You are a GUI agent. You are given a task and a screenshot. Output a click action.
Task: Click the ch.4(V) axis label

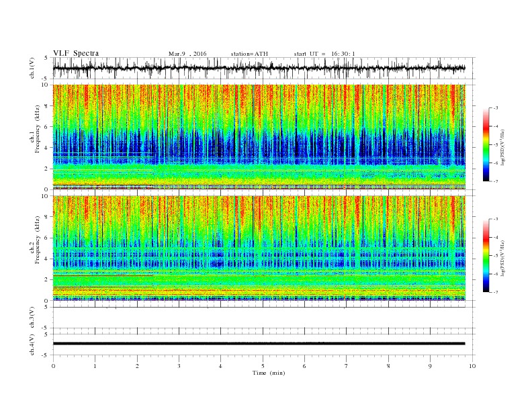point(32,345)
